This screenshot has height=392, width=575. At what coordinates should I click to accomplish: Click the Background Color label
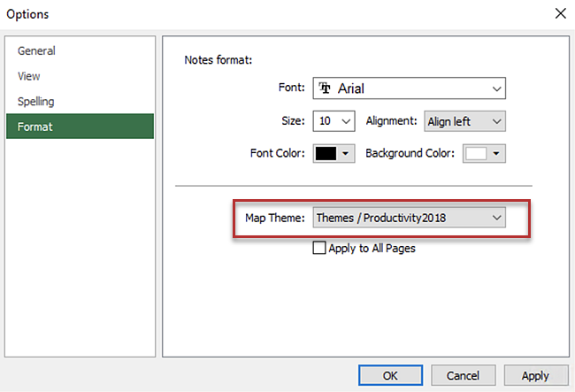(410, 153)
